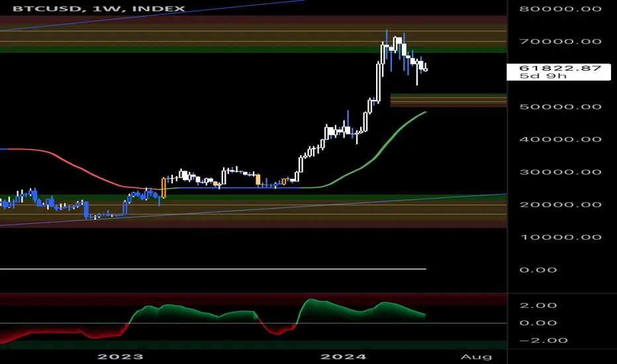This screenshot has height=364, width=617.
Task: Click the 5d 9h candle countdown text
Action: [x=543, y=76]
